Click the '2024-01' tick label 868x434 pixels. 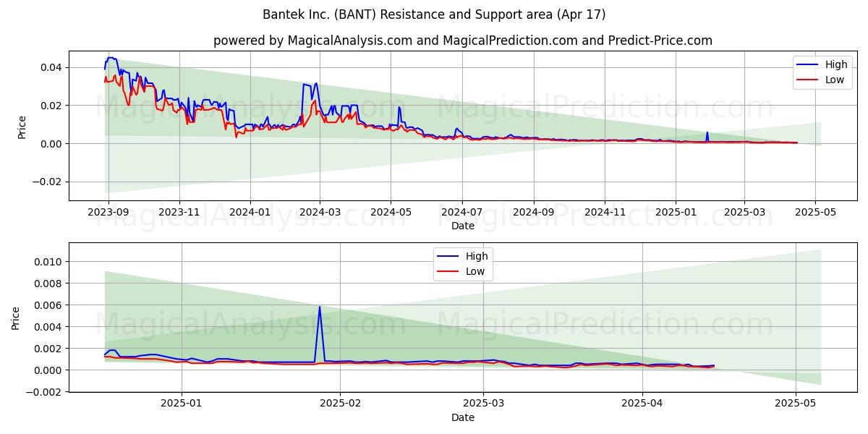(x=250, y=212)
